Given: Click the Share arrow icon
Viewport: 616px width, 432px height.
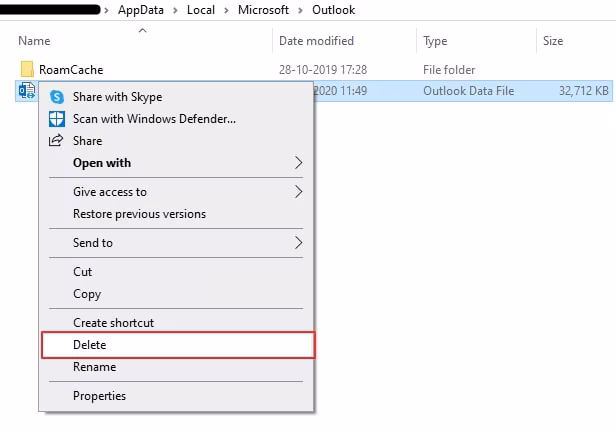Looking at the screenshot, I should point(56,141).
